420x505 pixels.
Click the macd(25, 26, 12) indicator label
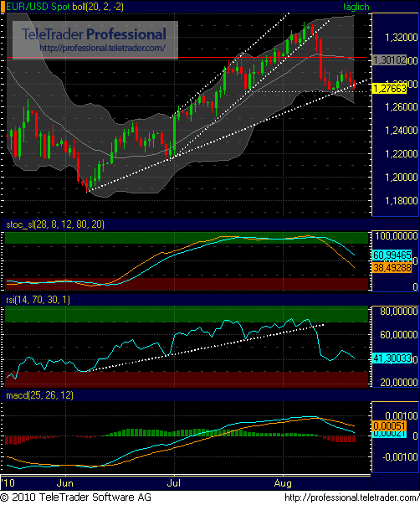[39, 394]
